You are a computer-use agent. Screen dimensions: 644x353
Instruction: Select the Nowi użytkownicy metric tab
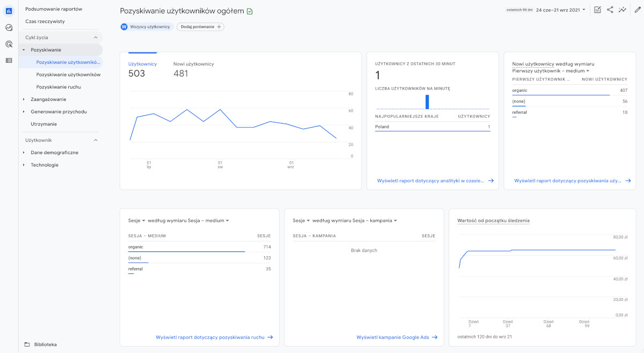pos(193,69)
